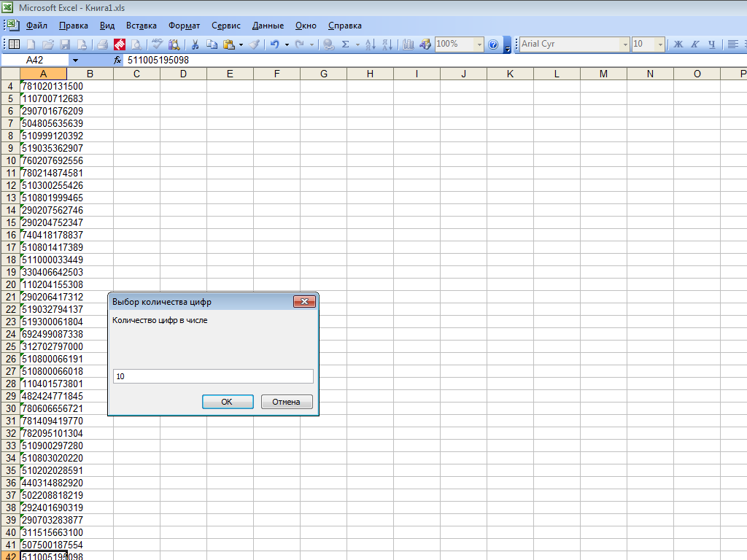Screen dimensions: 747x560
Task: Select column A header
Action: click(x=43, y=74)
